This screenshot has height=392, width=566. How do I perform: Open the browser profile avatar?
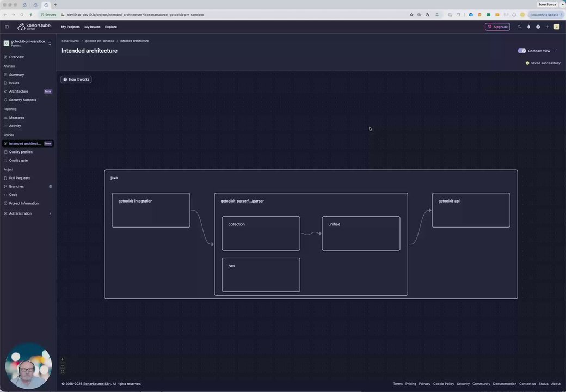tap(522, 15)
